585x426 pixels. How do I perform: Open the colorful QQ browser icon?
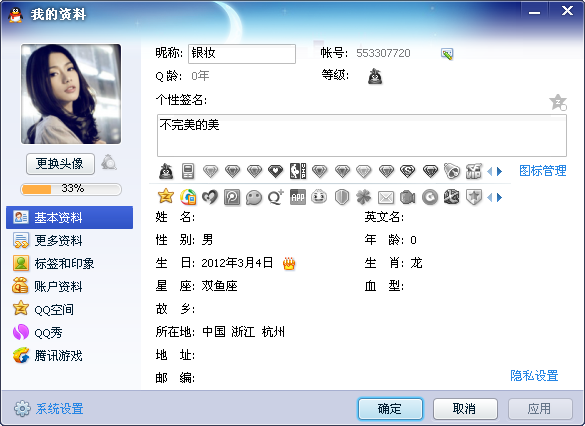188,197
